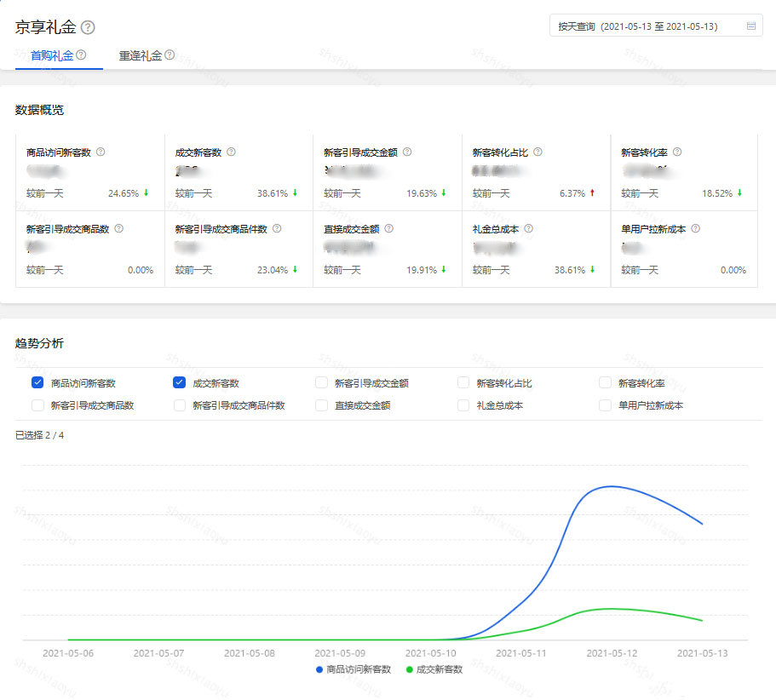Enable the 礼金总成本 checkbox
This screenshot has width=776, height=700.
click(x=463, y=405)
